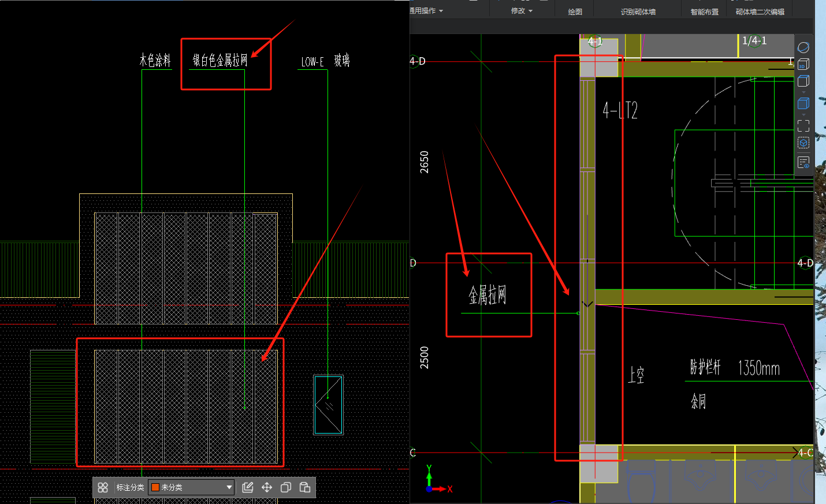The image size is (826, 504).
Task: Click the LOW-E 玻璃 label in elevation
Action: pos(326,61)
